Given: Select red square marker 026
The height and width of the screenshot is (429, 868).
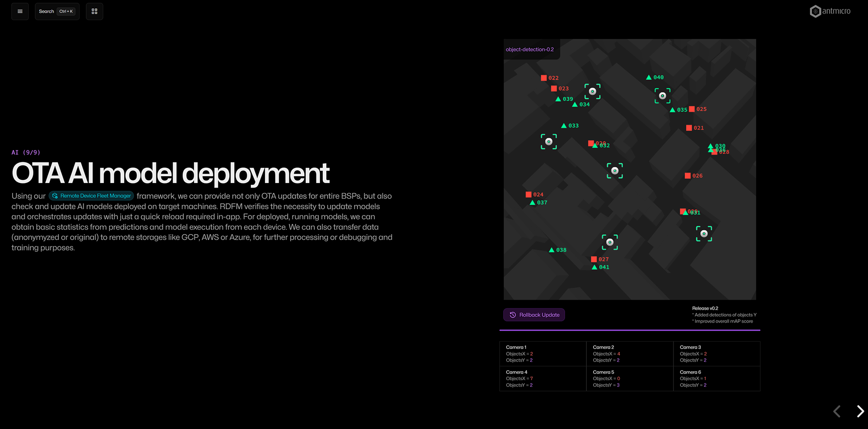Looking at the screenshot, I should 688,176.
